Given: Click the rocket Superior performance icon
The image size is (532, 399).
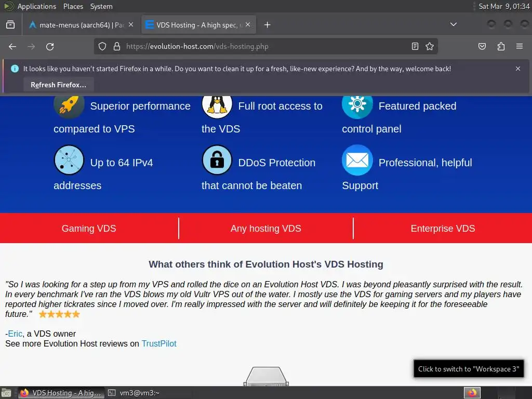Looking at the screenshot, I should (69, 106).
